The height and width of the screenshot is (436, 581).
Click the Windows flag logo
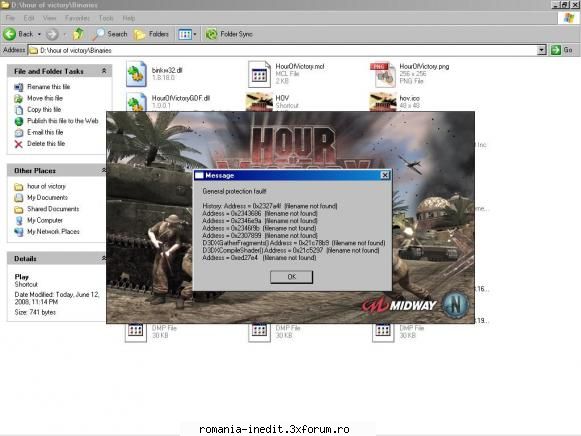point(568,18)
